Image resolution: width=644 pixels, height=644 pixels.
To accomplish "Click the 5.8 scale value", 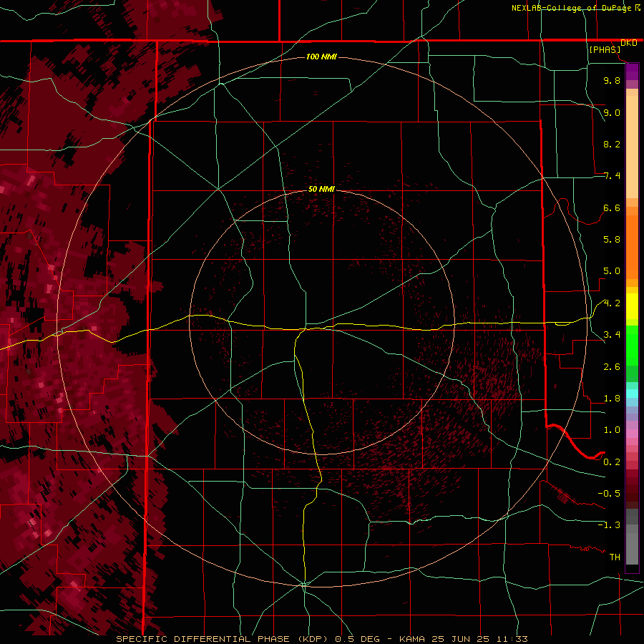I will click(612, 240).
